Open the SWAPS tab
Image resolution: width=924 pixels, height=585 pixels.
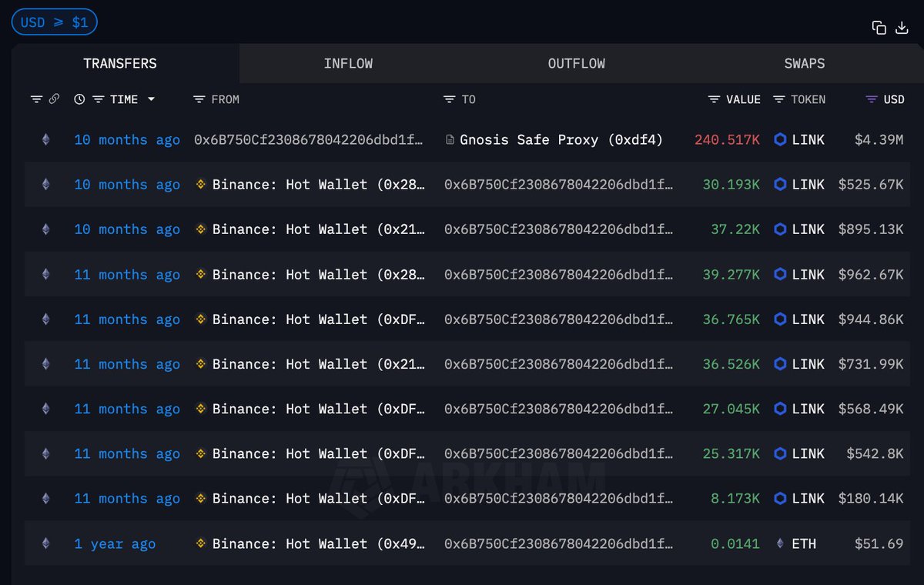[804, 64]
